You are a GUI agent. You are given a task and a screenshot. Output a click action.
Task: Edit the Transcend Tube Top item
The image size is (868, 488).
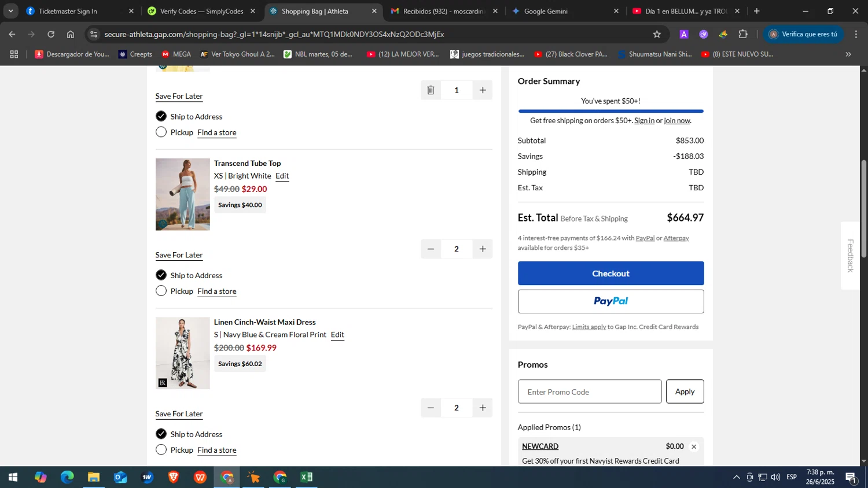282,176
